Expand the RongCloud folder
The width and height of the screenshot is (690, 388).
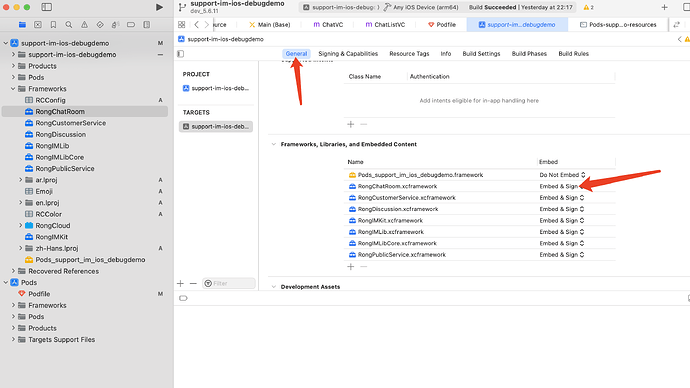(x=20, y=226)
